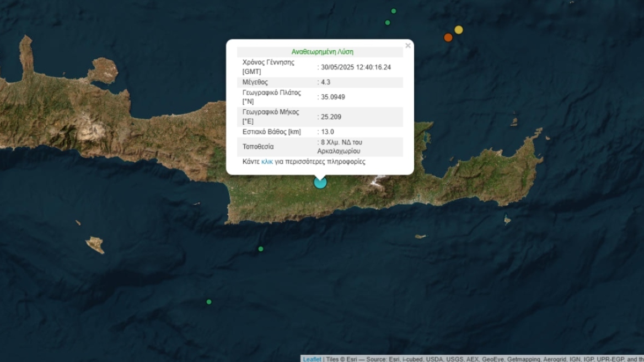This screenshot has width=644, height=362.
Task: Select the yellow earthquake marker
Action: [x=459, y=30]
